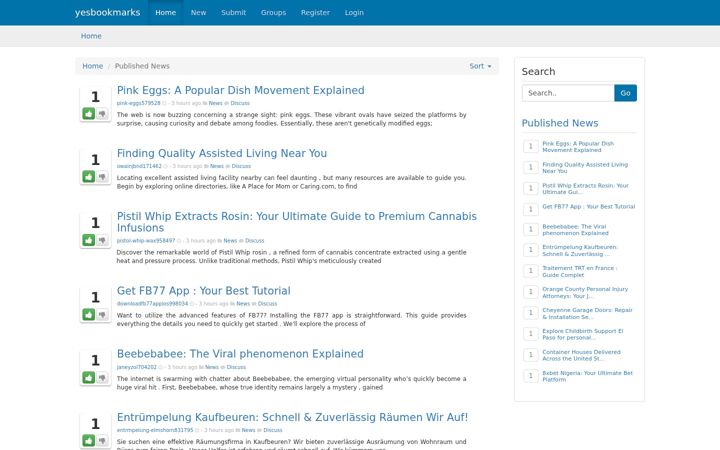Downvote the Pink Eggs article
This screenshot has width=720, height=450.
102,113
